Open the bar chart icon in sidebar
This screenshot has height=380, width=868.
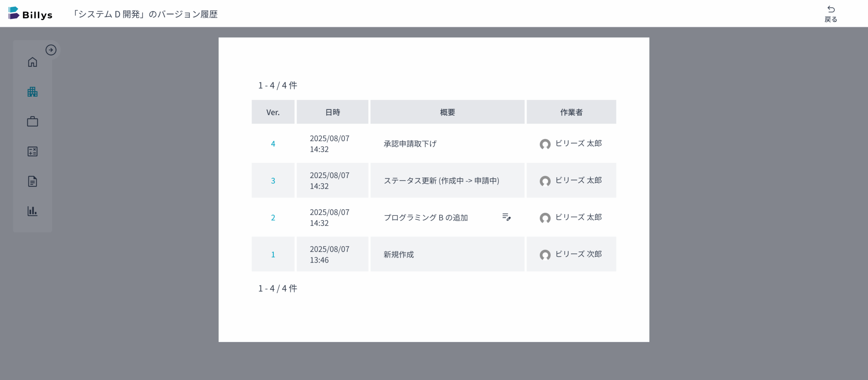pyautogui.click(x=33, y=211)
